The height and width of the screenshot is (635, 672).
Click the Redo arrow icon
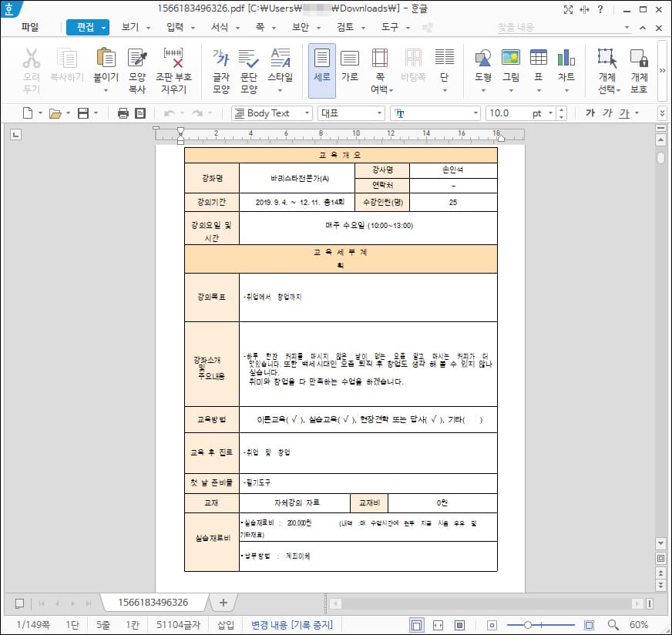pos(197,113)
